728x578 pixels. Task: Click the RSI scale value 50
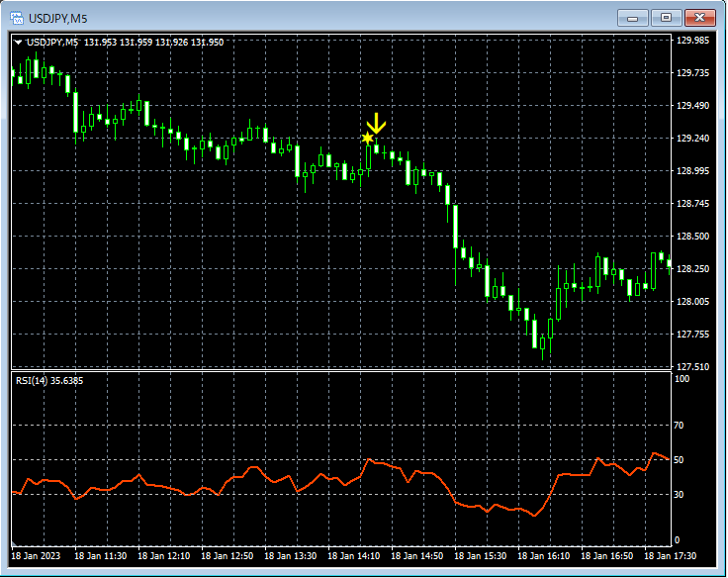tap(679, 460)
